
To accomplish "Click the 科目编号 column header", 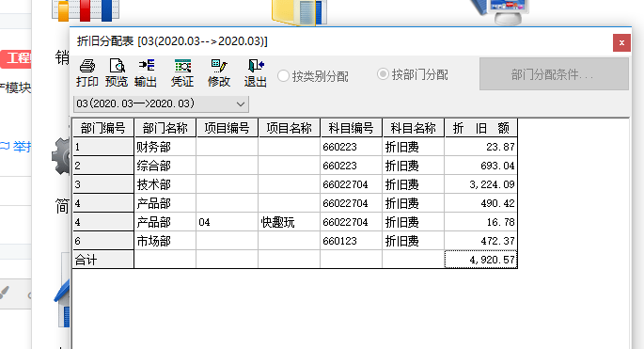I will click(352, 128).
